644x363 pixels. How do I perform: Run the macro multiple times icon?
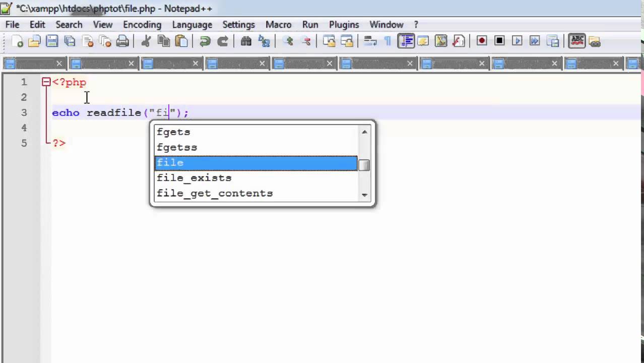tap(535, 41)
